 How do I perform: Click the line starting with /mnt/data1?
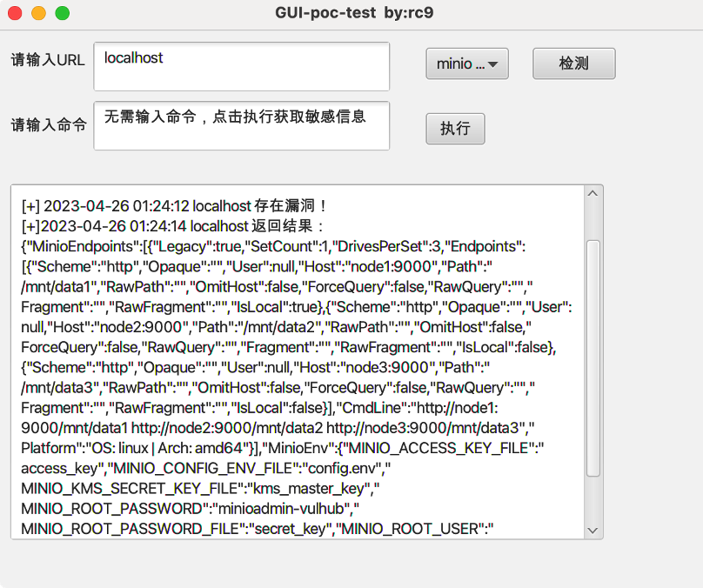(x=277, y=286)
